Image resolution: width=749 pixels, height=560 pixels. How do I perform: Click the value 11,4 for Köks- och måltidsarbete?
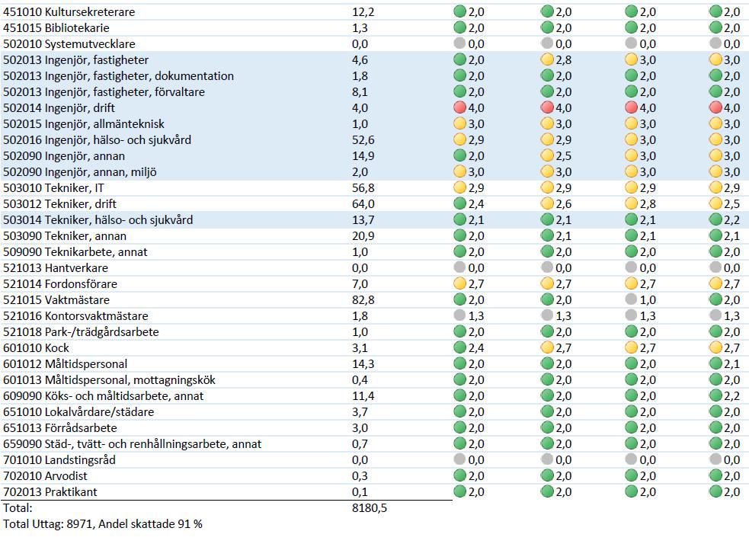pos(363,396)
